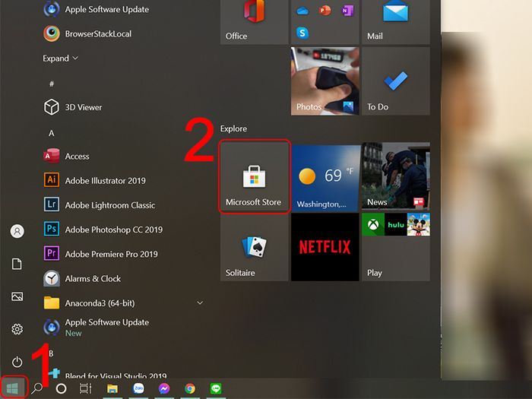This screenshot has width=532, height=399.
Task: Open the taskbar search magnifier
Action: point(37,388)
